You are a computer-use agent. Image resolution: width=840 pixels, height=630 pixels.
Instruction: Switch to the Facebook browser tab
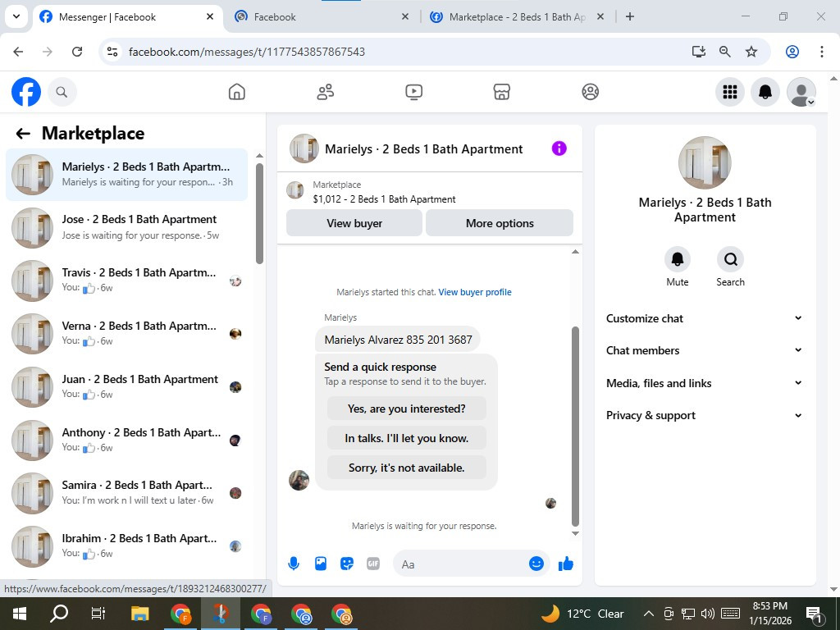tap(322, 16)
